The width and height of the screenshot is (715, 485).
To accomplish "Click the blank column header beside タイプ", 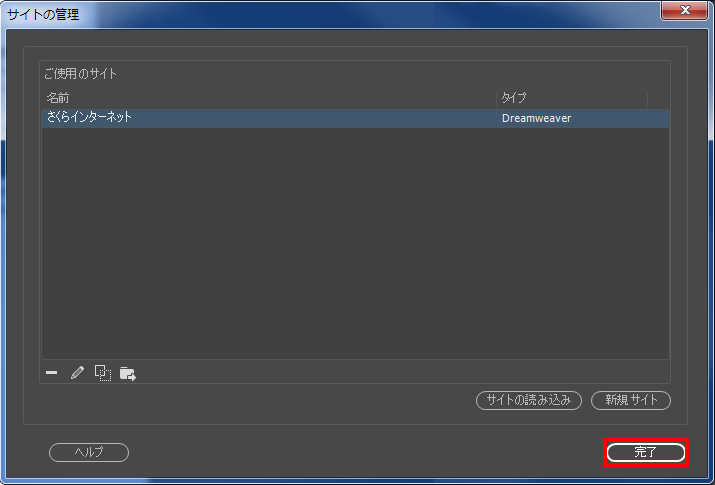I will 658,98.
